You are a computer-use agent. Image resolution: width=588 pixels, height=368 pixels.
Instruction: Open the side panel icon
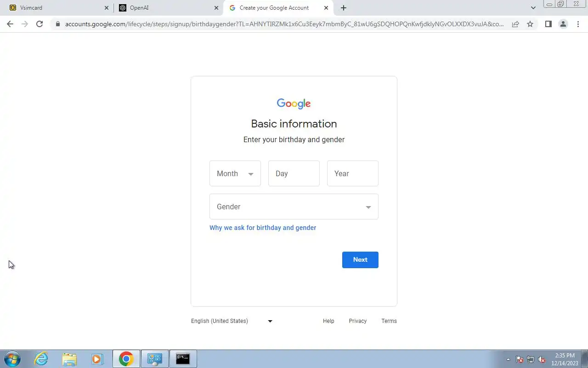coord(548,24)
